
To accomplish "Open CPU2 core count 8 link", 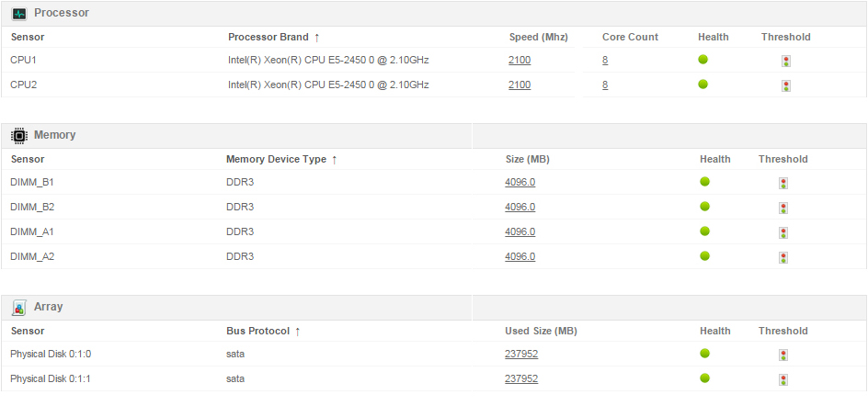I will [x=605, y=85].
